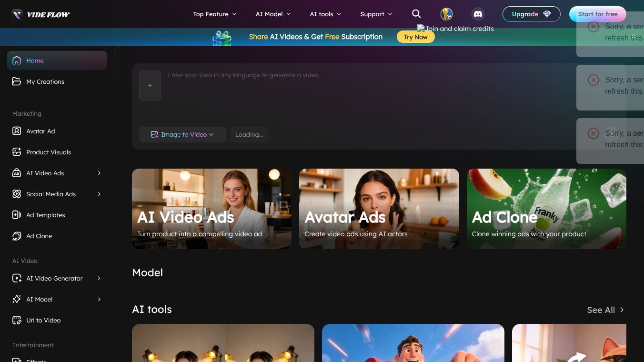
Task: Click the Upgrade button
Action: click(x=531, y=14)
